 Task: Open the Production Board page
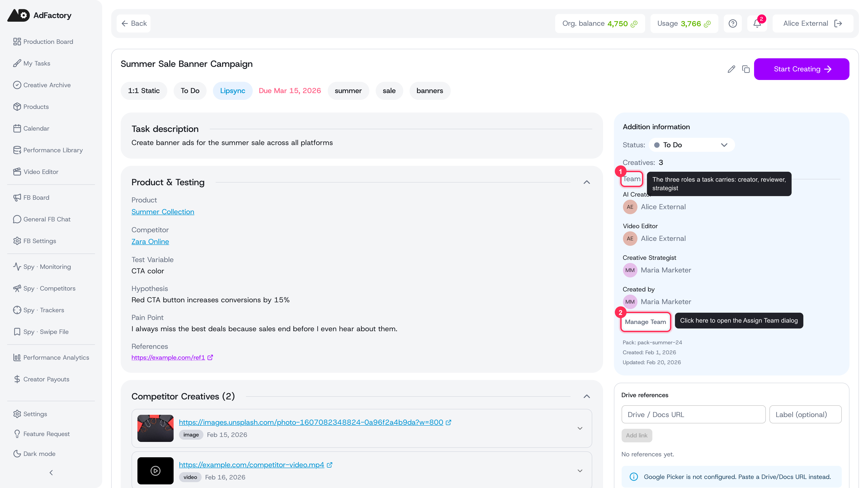pyautogui.click(x=43, y=41)
